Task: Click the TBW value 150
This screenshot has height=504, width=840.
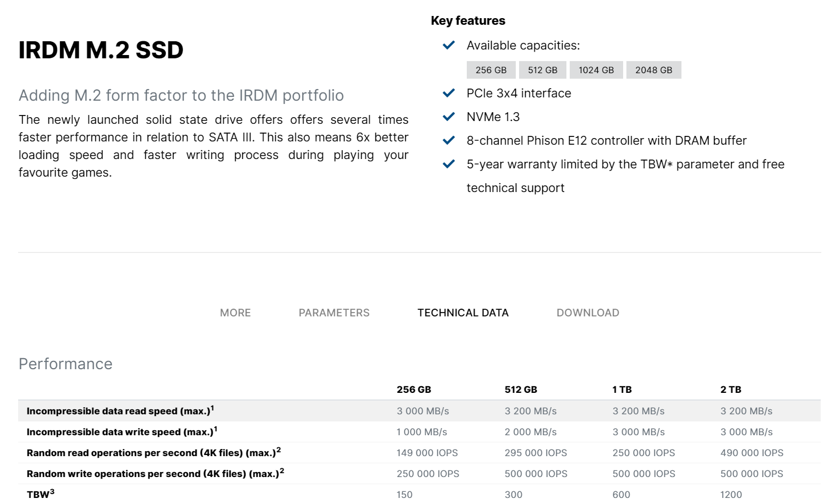Action: point(405,495)
